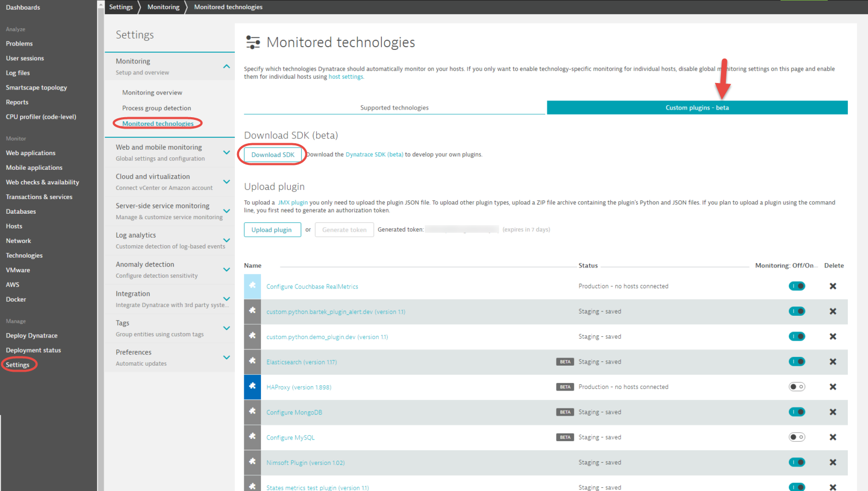Viewport: 868px width, 491px height.
Task: Expand Cloud and virtualization section
Action: [226, 182]
